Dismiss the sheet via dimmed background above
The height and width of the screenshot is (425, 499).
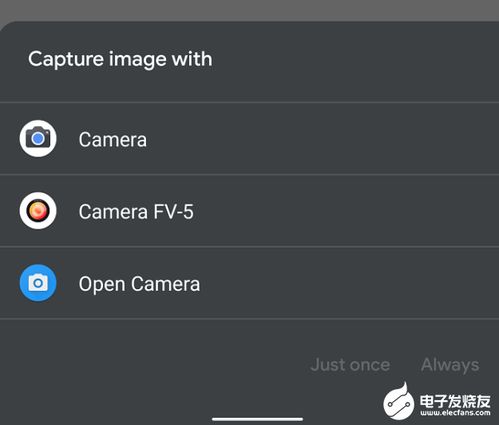tap(249, 9)
